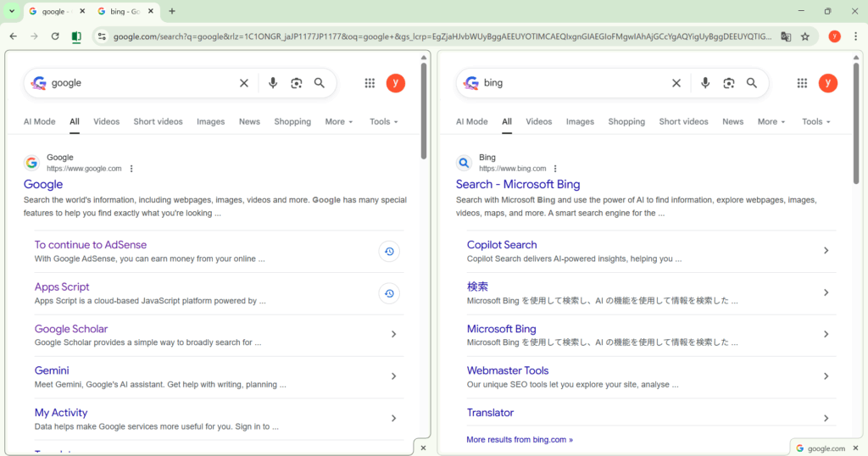
Task: Open site information icon in address bar
Action: (102, 36)
